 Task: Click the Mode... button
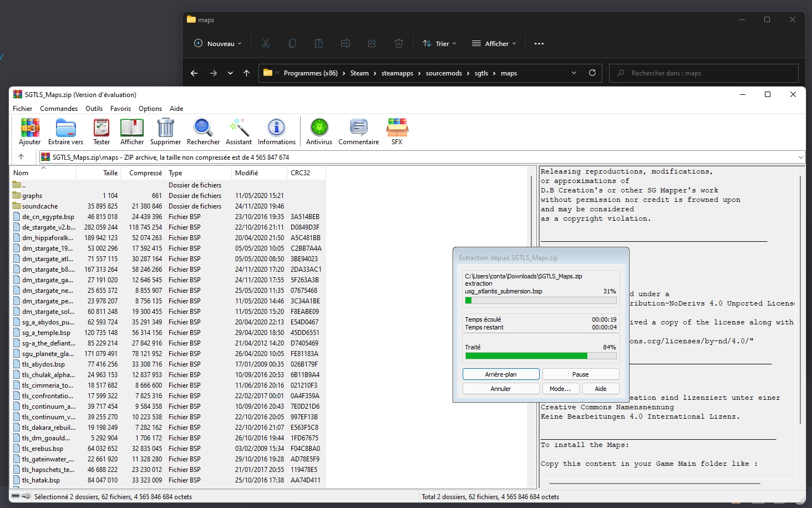560,389
